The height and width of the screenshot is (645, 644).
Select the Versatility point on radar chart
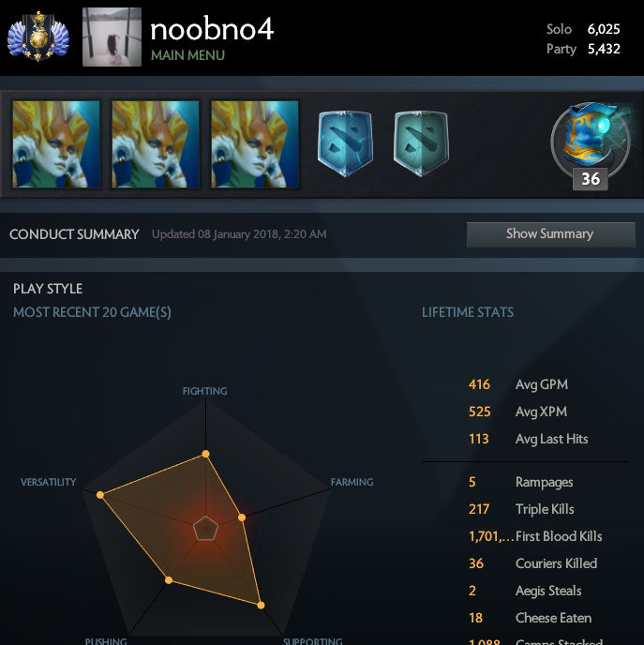pyautogui.click(x=100, y=495)
